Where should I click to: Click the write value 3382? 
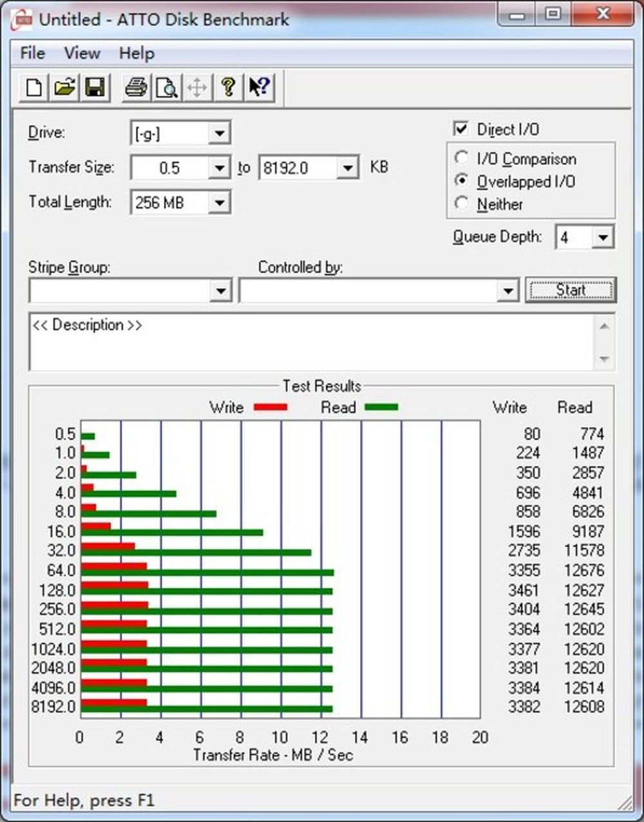(x=524, y=707)
